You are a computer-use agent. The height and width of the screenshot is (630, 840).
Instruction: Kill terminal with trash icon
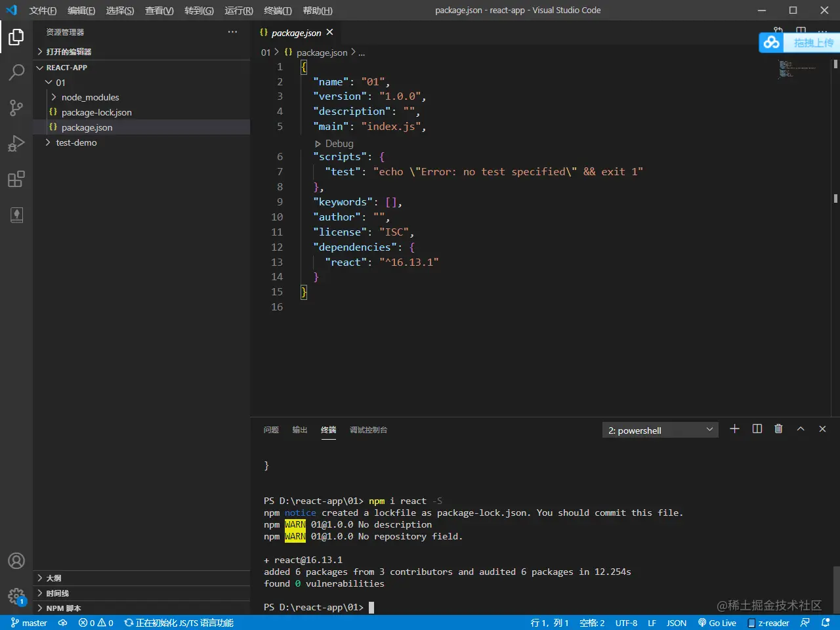(x=778, y=429)
